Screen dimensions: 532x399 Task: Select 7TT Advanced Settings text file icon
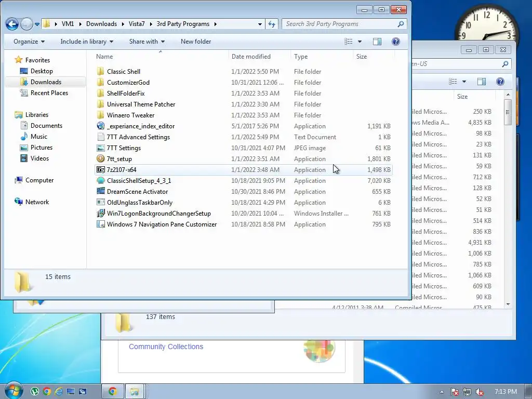click(100, 137)
